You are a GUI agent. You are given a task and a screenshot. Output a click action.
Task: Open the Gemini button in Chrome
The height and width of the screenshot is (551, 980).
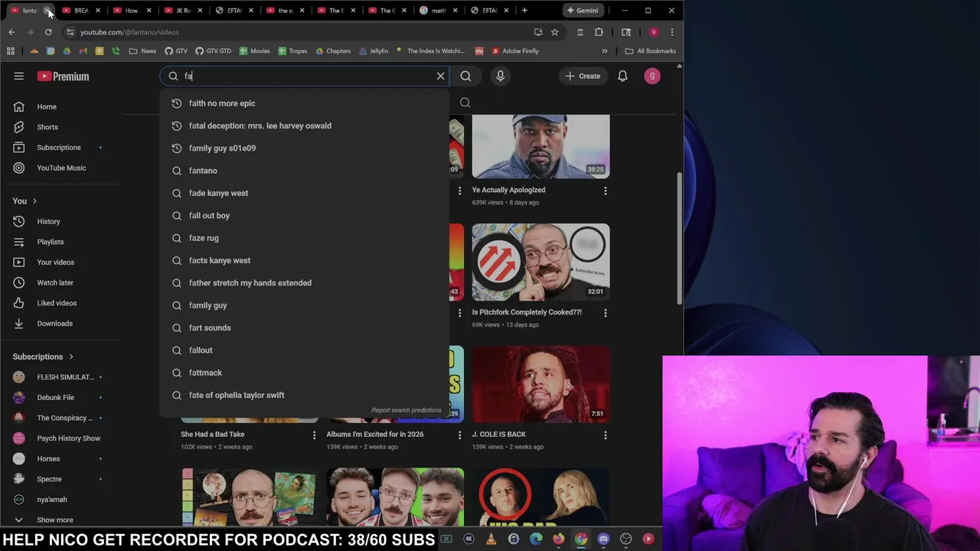click(x=582, y=11)
